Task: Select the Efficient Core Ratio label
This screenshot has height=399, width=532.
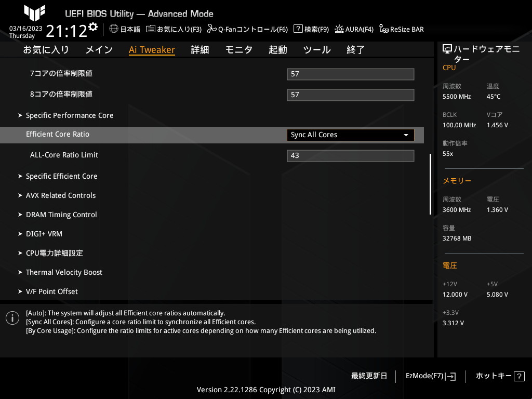Action: coord(58,135)
